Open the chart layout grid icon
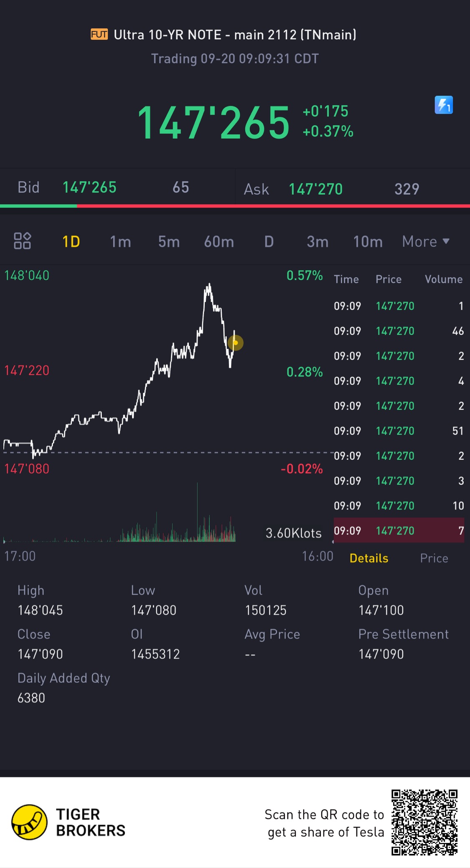470x868 pixels. click(22, 241)
